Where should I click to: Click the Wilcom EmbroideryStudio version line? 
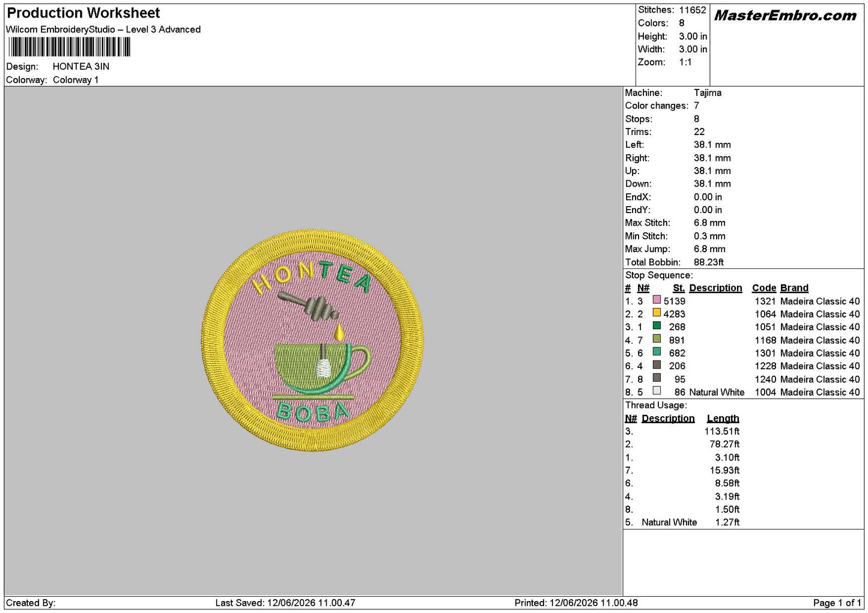103,29
